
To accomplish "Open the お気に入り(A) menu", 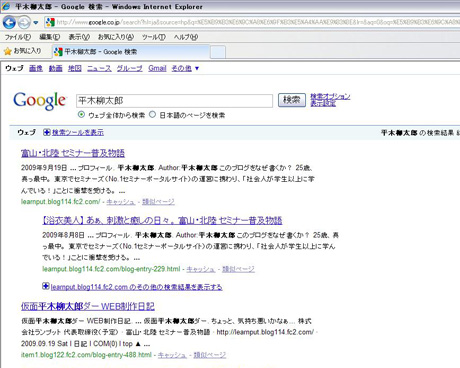I will 116,37.
